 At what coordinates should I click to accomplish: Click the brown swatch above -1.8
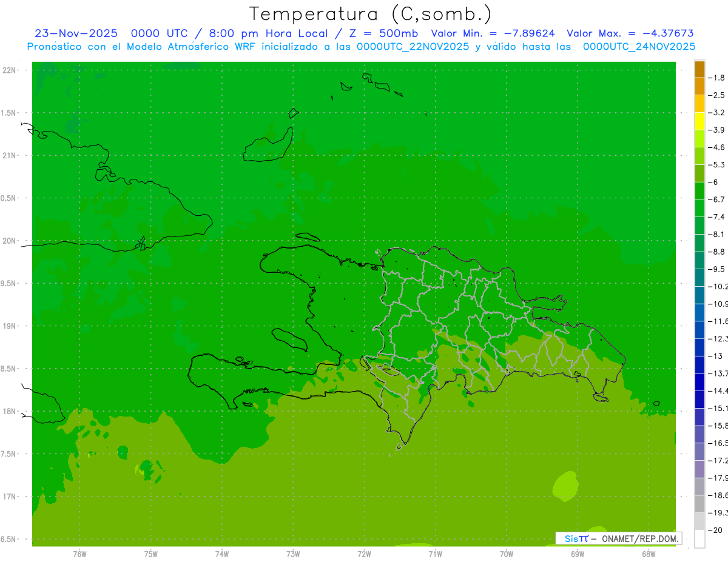tap(699, 69)
